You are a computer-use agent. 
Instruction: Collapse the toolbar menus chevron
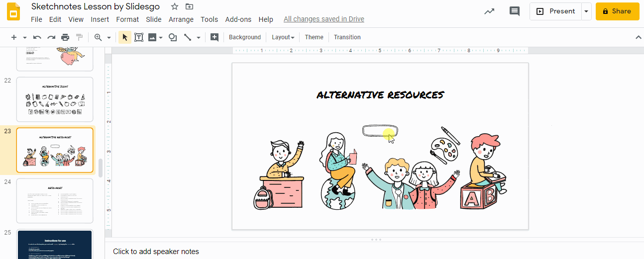639,37
